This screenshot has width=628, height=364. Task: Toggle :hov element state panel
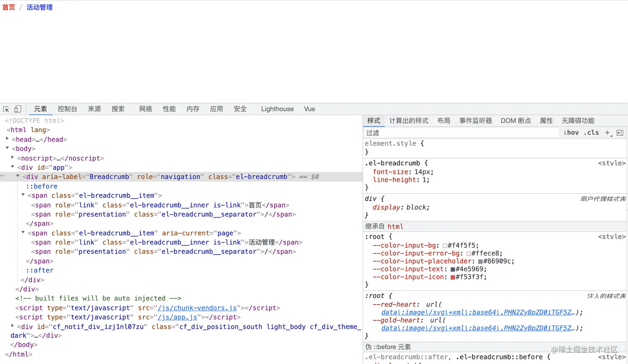point(571,133)
